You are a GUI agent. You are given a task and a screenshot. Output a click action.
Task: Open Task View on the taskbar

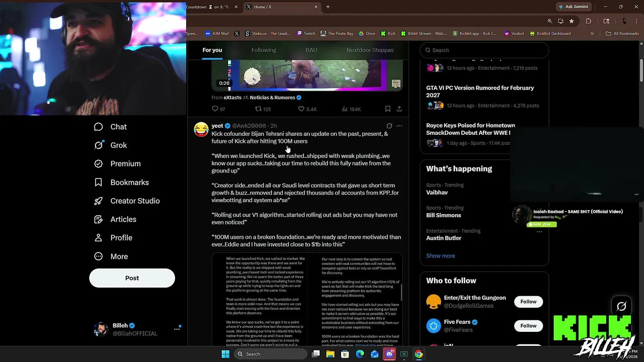coord(315,354)
